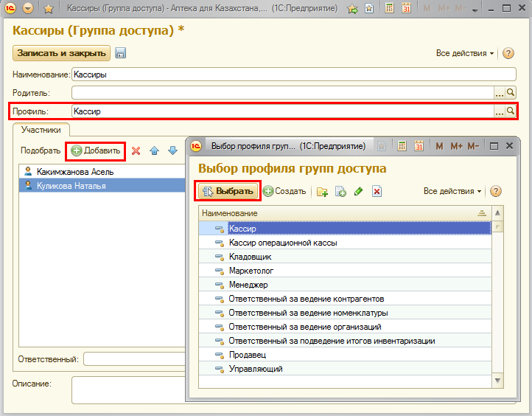The height and width of the screenshot is (416, 532).
Task: Move participant down with blue arrow
Action: pos(172,150)
